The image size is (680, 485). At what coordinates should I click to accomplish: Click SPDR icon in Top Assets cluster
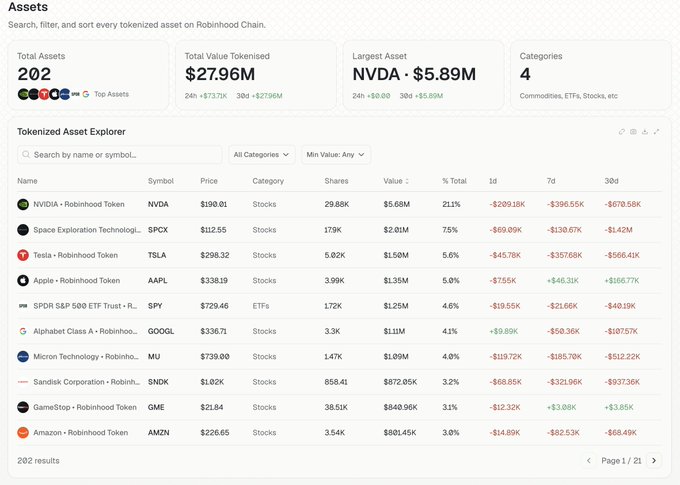click(x=75, y=94)
